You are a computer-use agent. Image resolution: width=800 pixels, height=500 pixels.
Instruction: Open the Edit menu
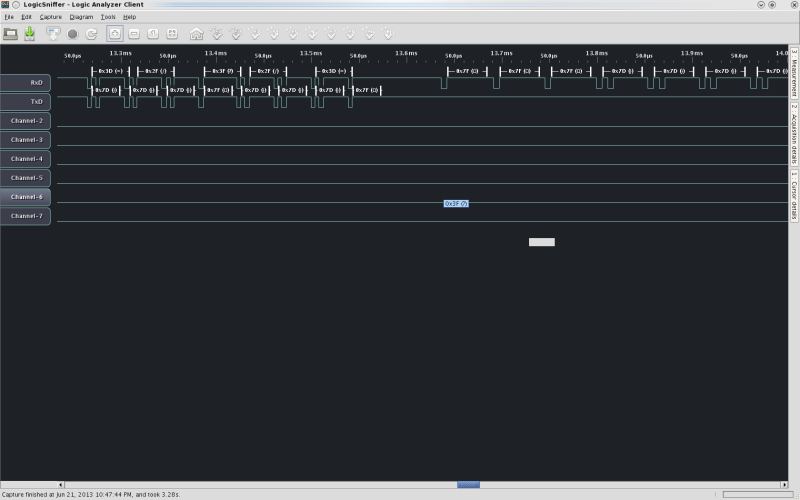[26, 17]
